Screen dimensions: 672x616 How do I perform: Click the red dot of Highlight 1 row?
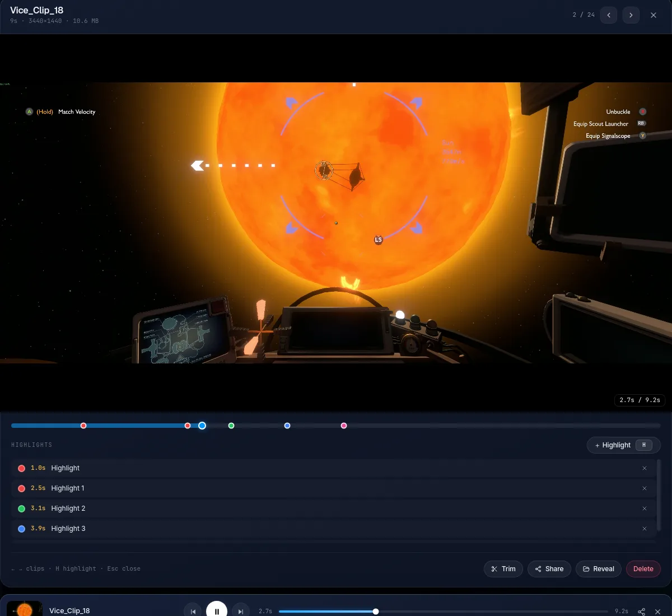pyautogui.click(x=21, y=488)
